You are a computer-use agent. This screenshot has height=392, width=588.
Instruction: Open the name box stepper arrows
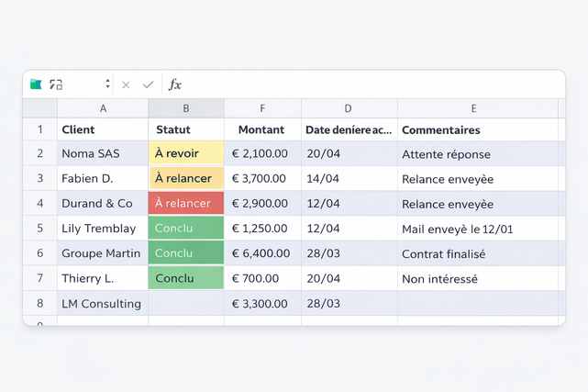[107, 84]
